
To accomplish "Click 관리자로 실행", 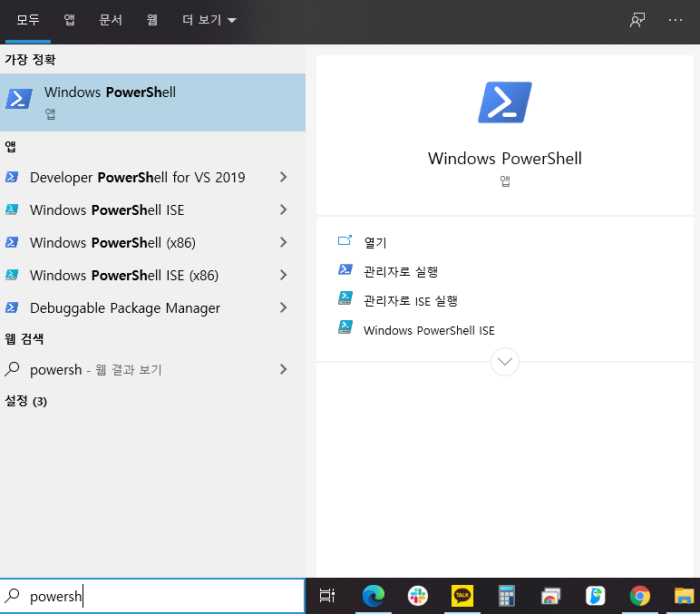I will pyautogui.click(x=401, y=271).
